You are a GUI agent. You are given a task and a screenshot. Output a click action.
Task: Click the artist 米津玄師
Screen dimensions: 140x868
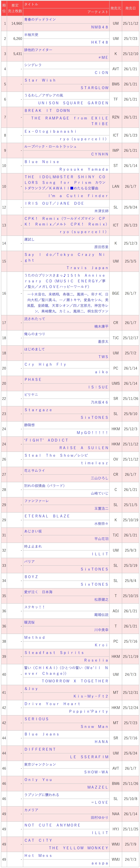point(101,211)
